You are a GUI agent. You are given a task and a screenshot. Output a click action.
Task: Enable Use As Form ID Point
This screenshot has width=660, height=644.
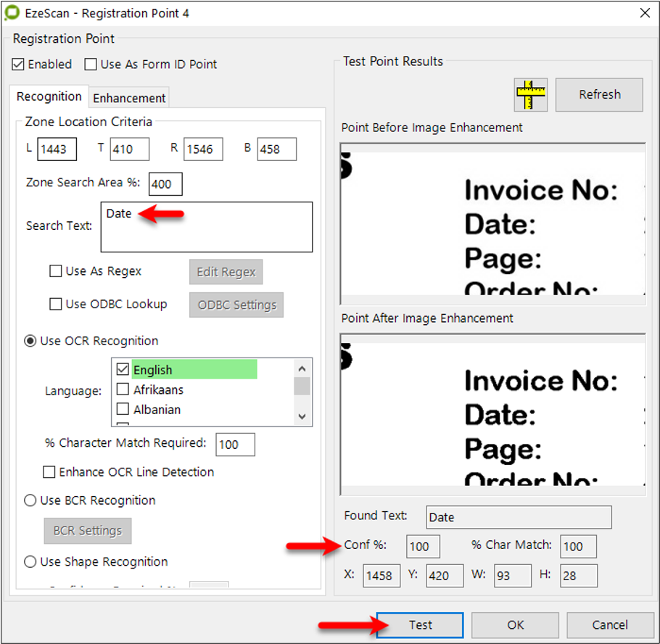(91, 65)
